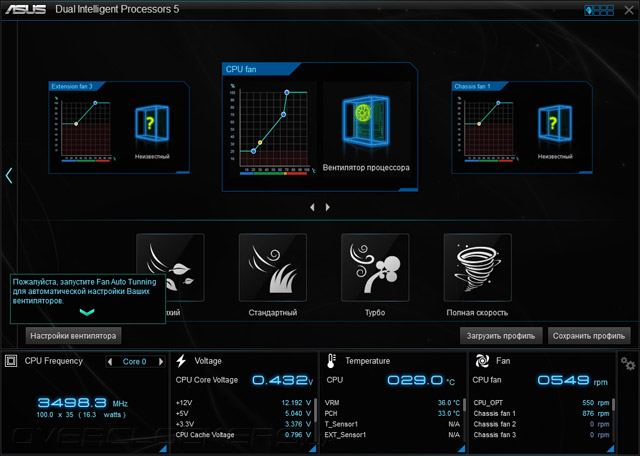
Task: Select the Standard fan mode grass icon
Action: [x=273, y=267]
